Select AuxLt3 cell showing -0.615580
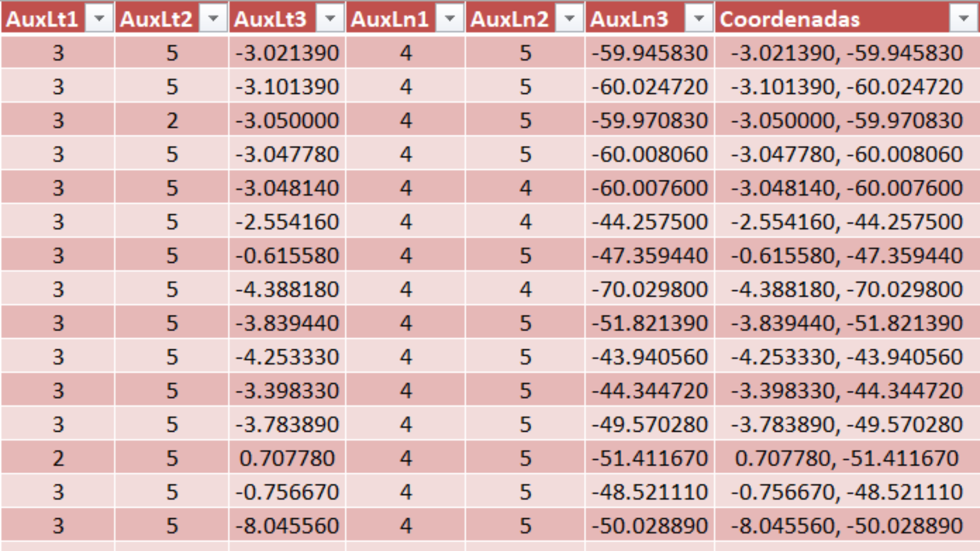 click(x=287, y=256)
